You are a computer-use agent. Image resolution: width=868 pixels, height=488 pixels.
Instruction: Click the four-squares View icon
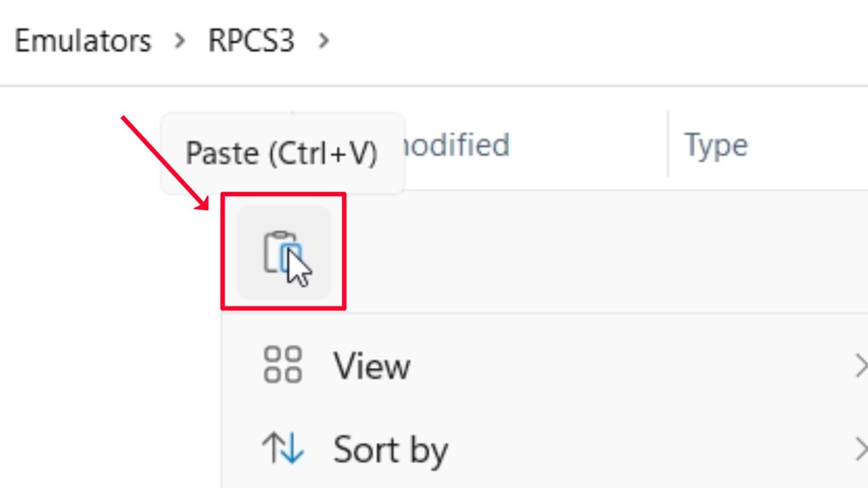click(x=283, y=365)
